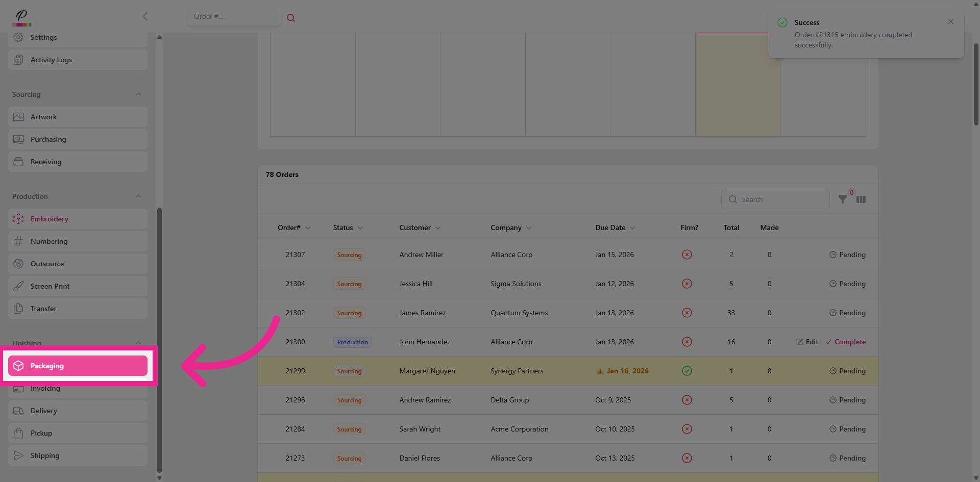Click the magnifier icon beside Order # field
This screenshot has height=482, width=980.
point(291,18)
